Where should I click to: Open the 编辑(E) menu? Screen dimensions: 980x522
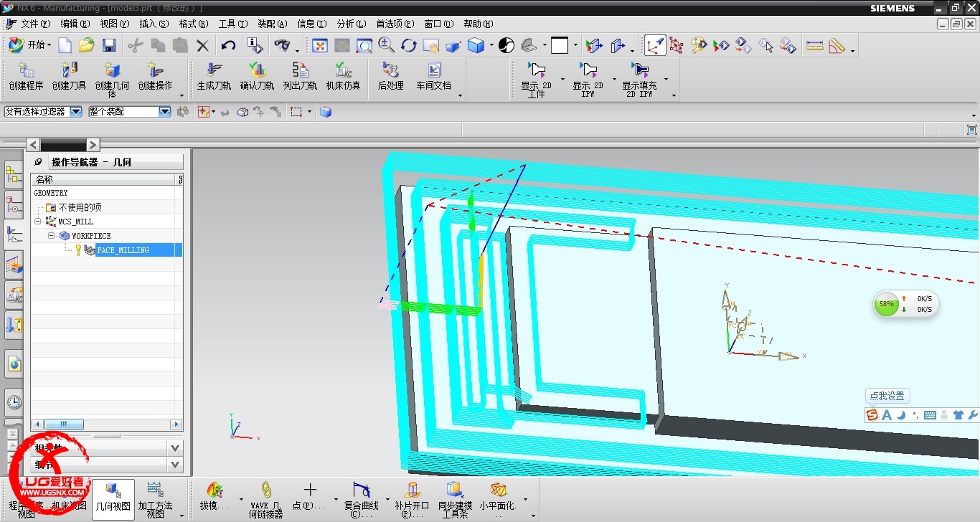(75, 24)
